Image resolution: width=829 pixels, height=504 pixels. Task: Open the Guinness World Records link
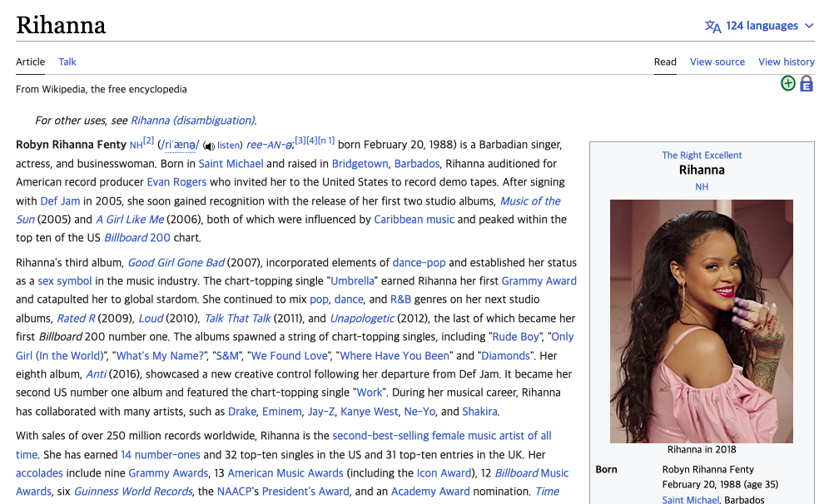tap(132, 492)
